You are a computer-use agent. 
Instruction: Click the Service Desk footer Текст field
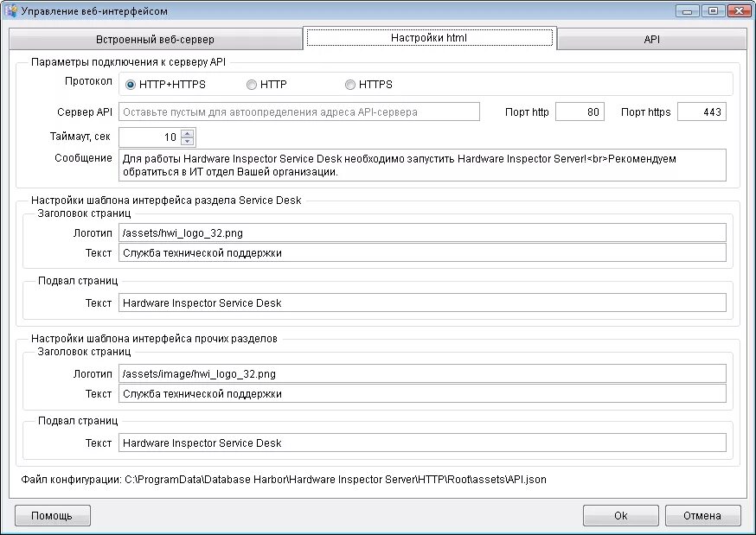422,303
